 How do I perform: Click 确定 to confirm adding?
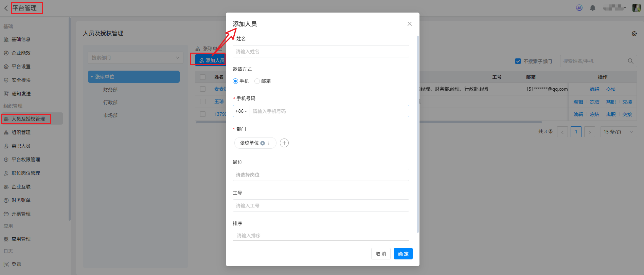click(x=403, y=254)
